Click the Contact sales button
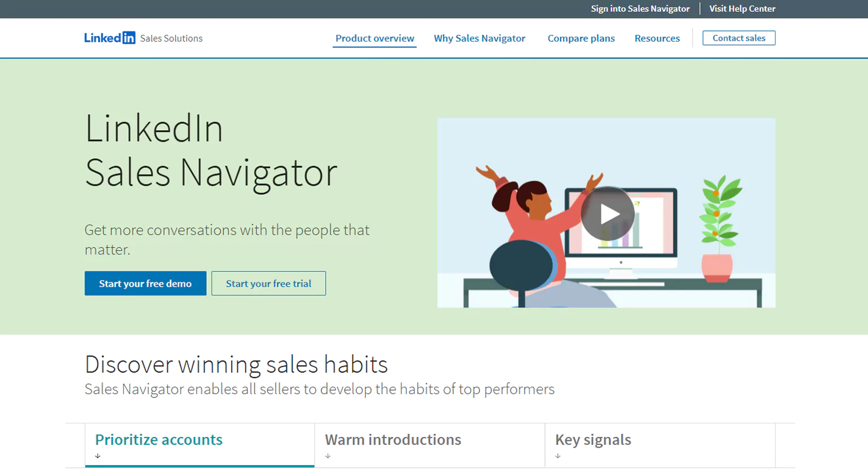The width and height of the screenshot is (868, 473). 738,38
